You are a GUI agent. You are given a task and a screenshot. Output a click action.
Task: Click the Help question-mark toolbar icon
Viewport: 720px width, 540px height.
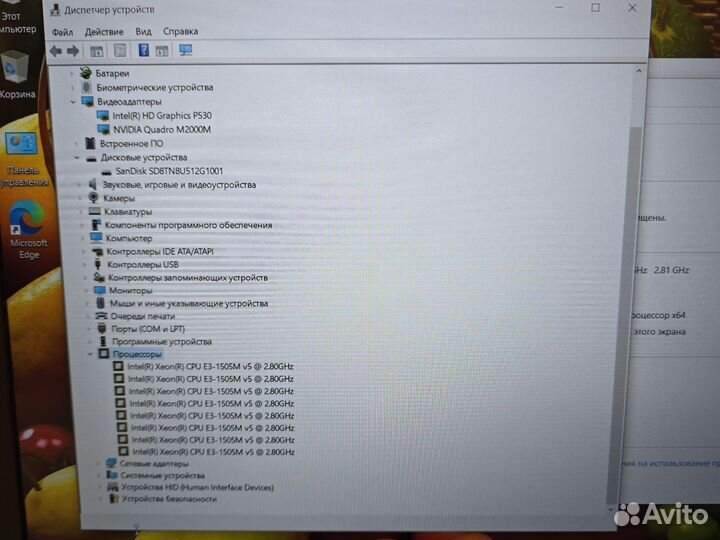[143, 50]
